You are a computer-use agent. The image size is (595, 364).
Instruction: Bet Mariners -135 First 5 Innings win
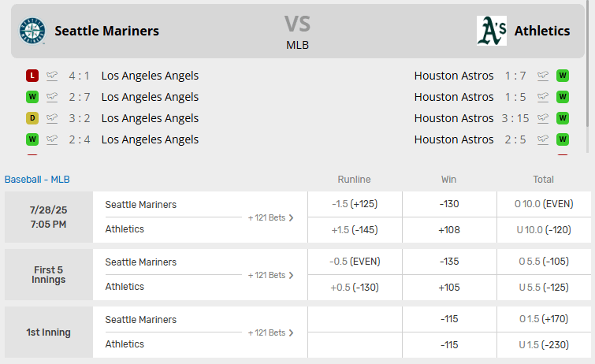pos(448,262)
